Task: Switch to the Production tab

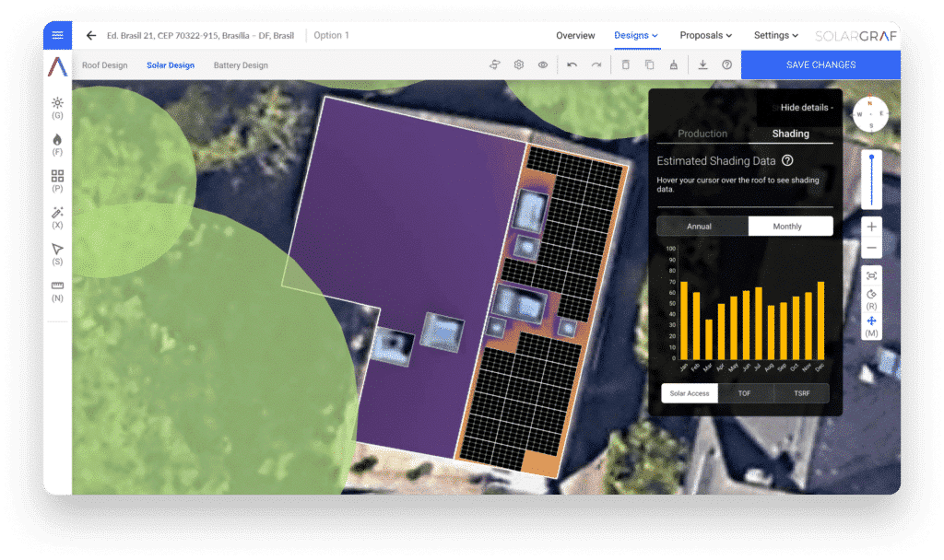Action: (702, 134)
